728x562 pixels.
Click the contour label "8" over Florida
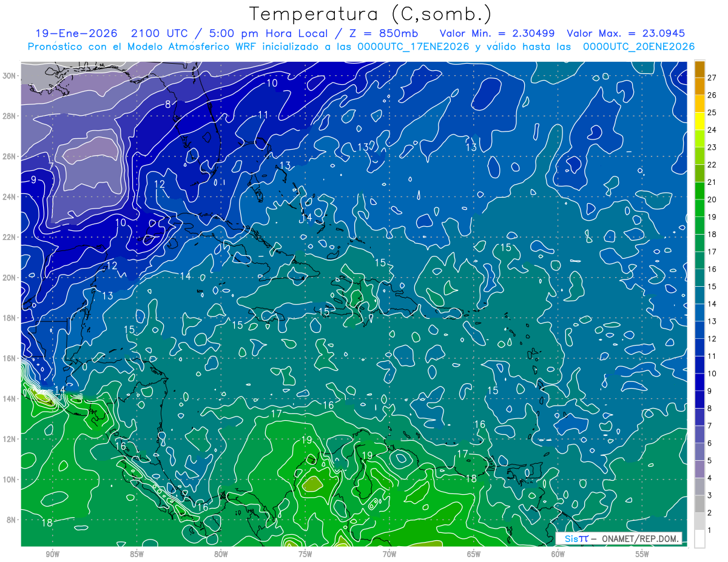point(167,104)
